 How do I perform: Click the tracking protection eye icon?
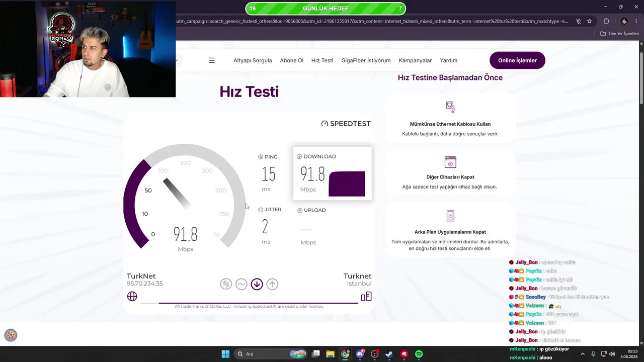(x=578, y=21)
